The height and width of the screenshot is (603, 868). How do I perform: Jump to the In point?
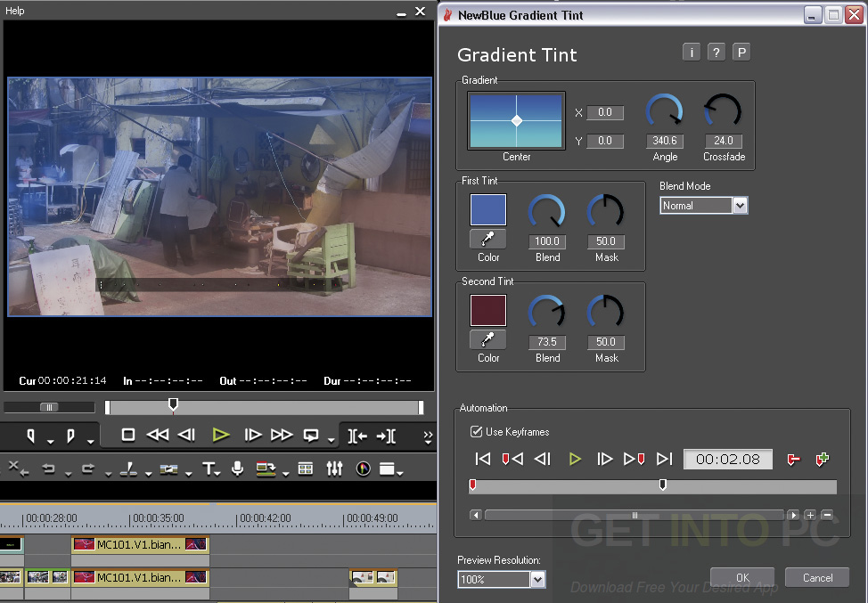point(357,436)
